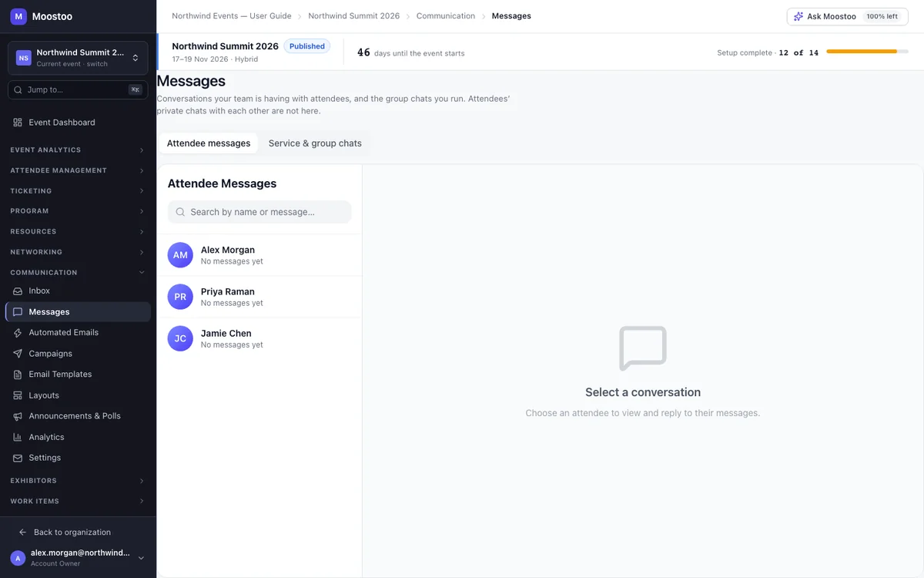The height and width of the screenshot is (578, 924).
Task: Open Alex Morgan's conversation
Action: point(259,255)
